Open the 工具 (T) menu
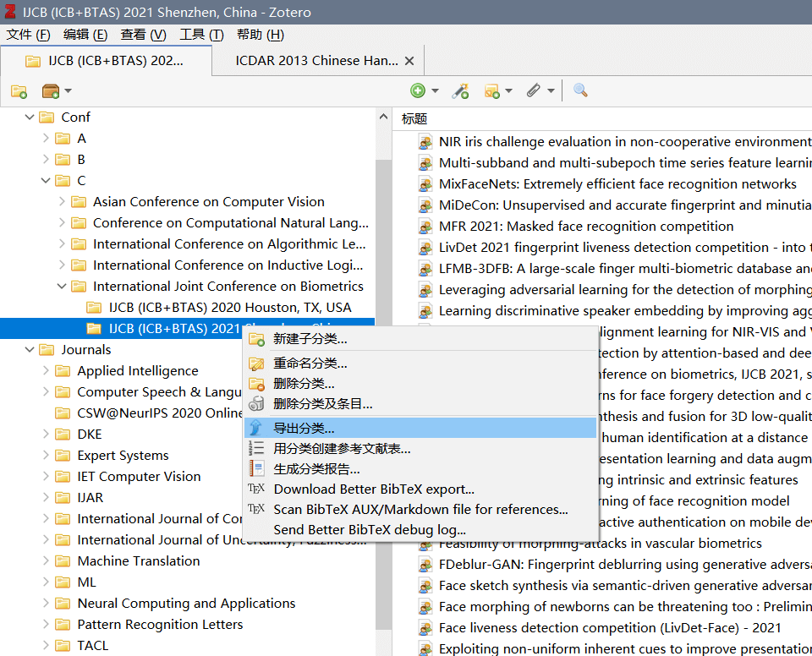Screen dimensions: 812x656 point(202,35)
